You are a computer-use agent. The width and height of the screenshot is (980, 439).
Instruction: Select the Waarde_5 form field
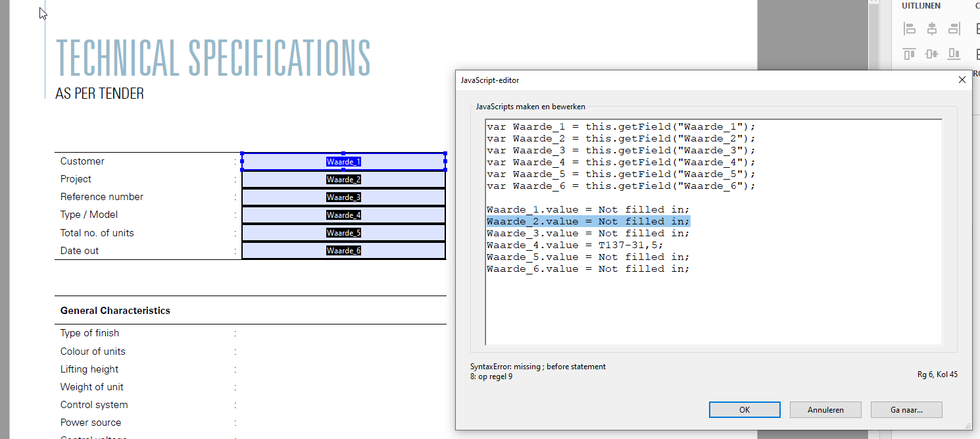click(x=343, y=232)
